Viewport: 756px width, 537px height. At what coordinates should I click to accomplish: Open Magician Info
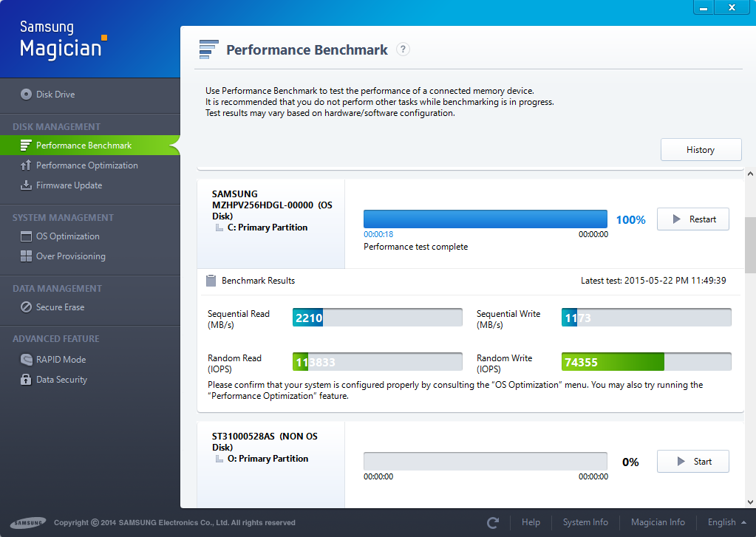pos(658,522)
